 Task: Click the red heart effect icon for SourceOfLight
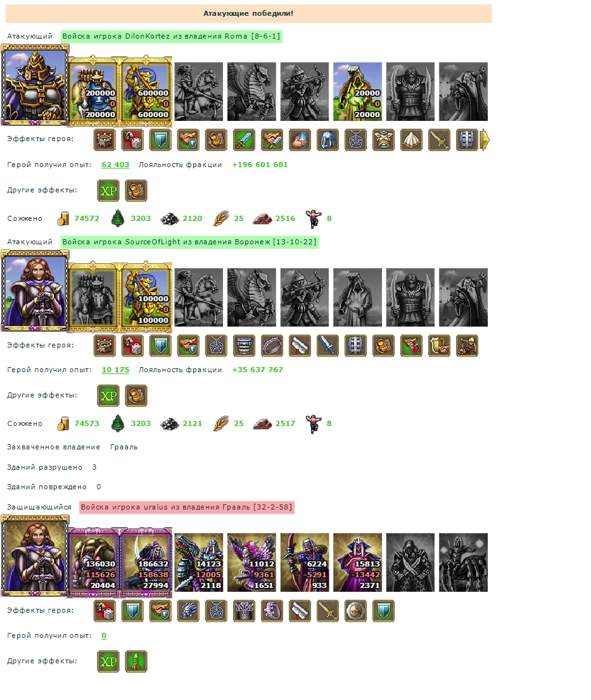point(411,346)
